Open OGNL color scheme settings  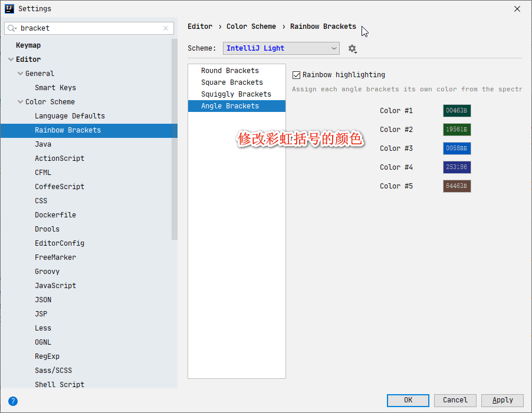(x=43, y=342)
